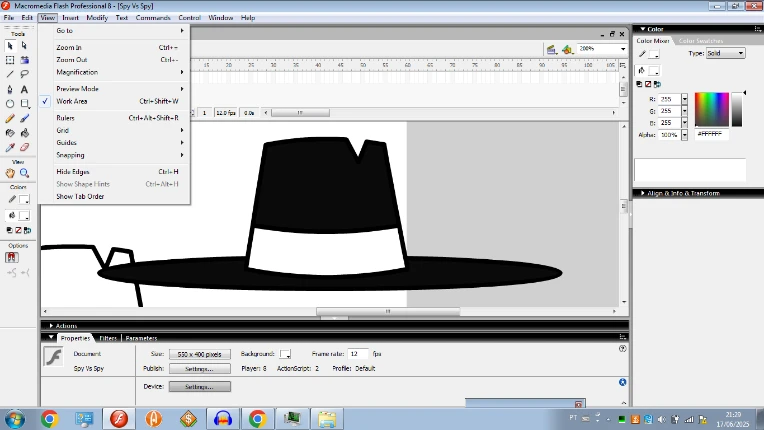Click the brightness slider bar
The width and height of the screenshot is (764, 430).
click(737, 110)
